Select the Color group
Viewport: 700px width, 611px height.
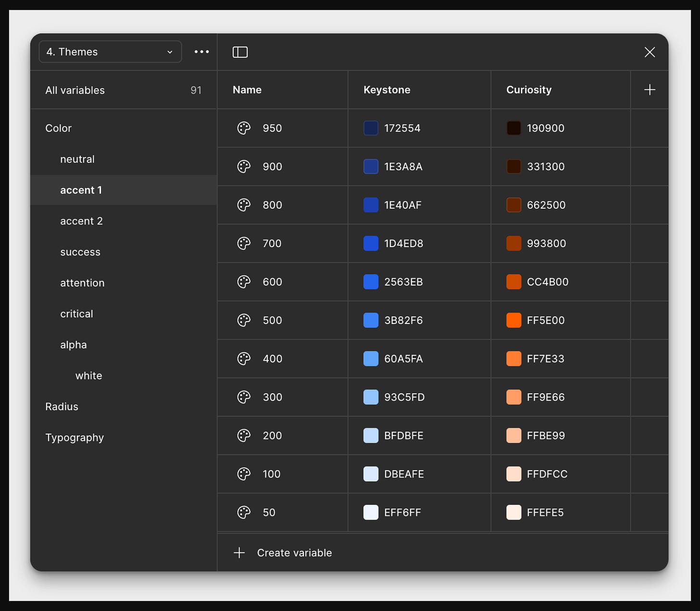click(124, 128)
